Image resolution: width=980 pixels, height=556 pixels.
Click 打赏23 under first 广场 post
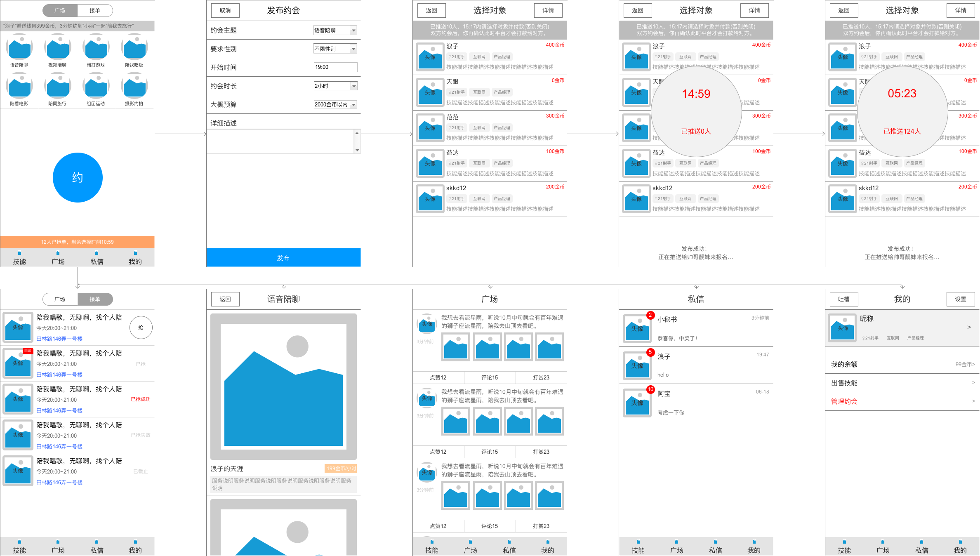[541, 377]
